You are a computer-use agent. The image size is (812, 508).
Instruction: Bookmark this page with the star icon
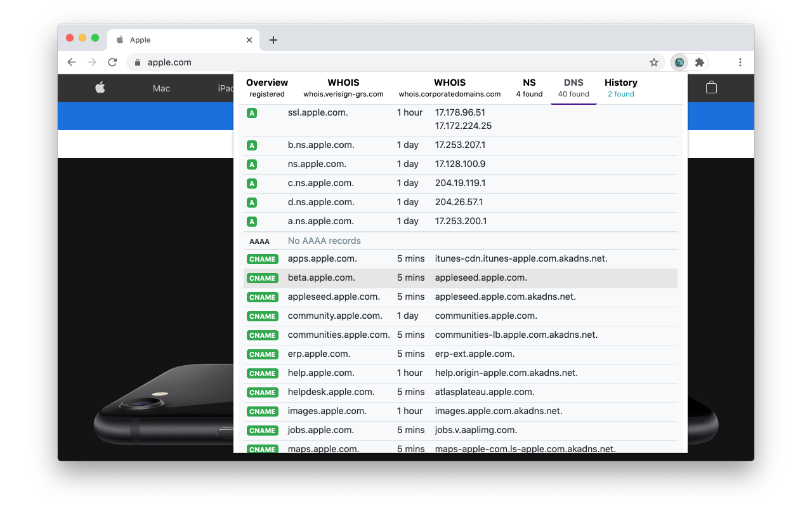654,62
